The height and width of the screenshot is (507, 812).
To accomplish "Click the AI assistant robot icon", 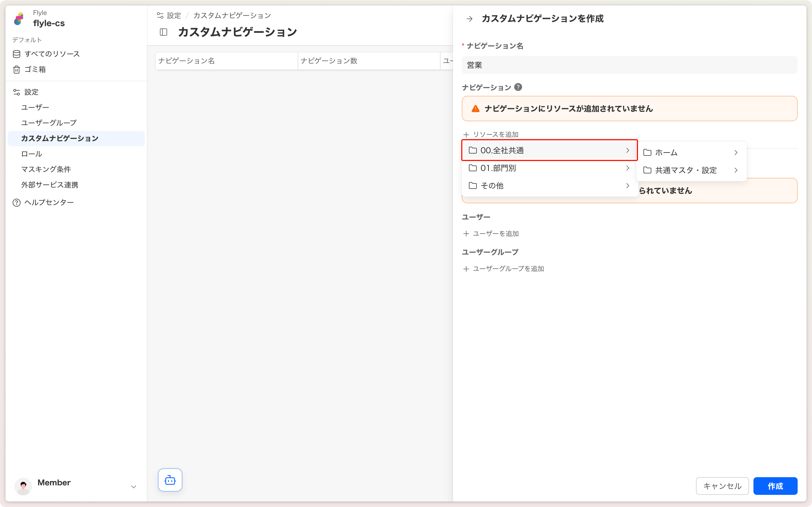I will point(170,480).
